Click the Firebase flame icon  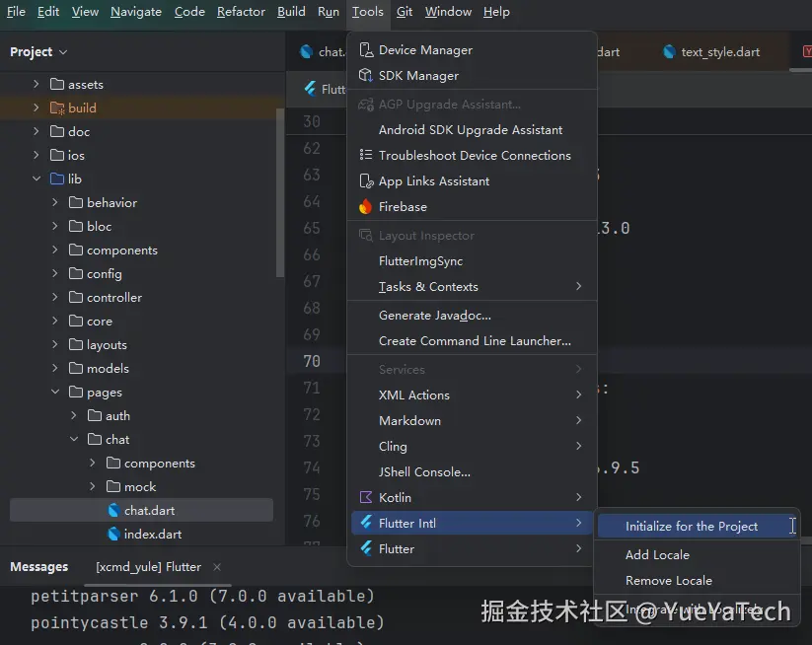366,206
